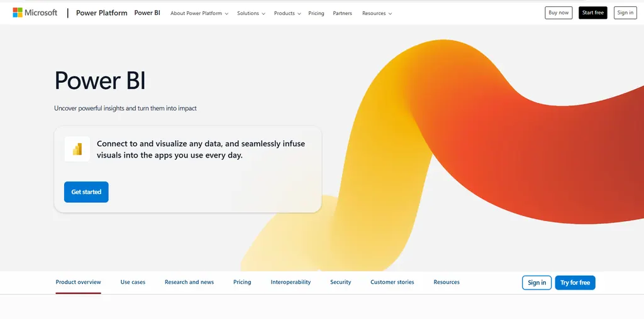The image size is (644, 319).
Task: Click the Power BI product icon
Action: [77, 149]
